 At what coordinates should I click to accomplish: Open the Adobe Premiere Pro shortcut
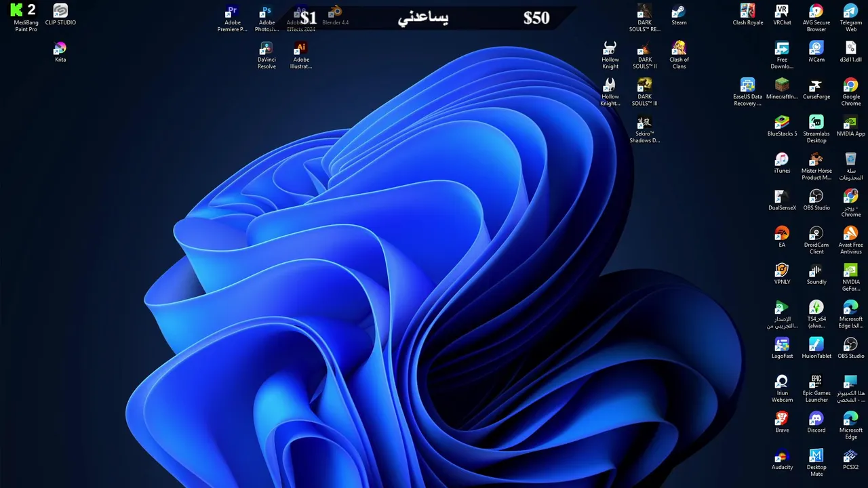point(233,18)
